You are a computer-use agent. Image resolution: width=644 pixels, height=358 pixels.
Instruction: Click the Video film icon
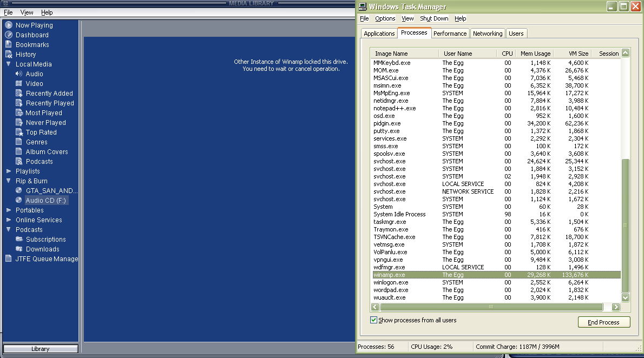(19, 83)
